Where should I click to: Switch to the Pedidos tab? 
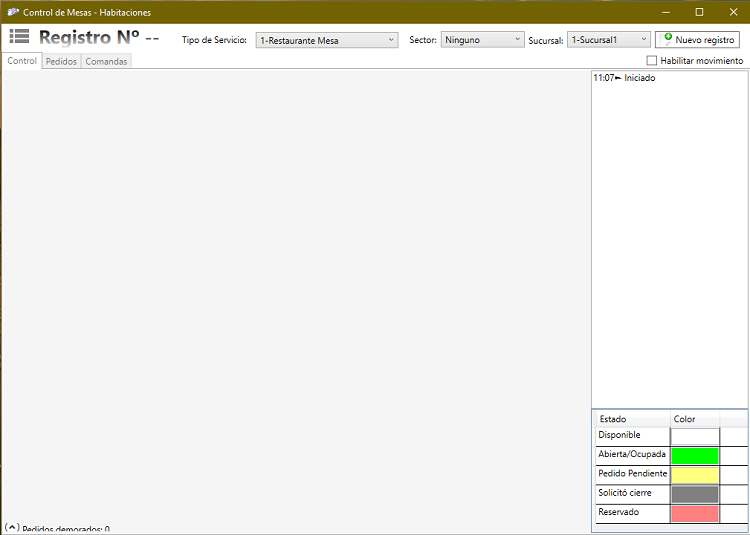61,61
